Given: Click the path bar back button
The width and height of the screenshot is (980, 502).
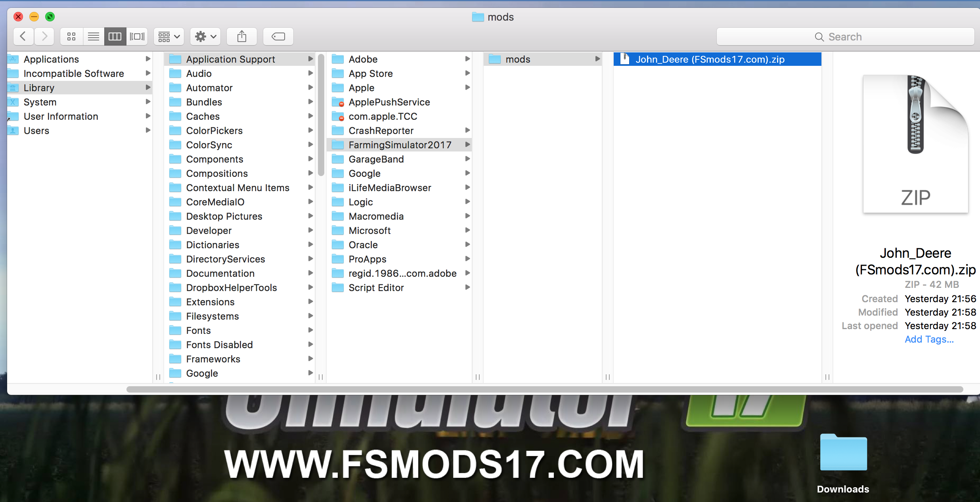Looking at the screenshot, I should (23, 36).
